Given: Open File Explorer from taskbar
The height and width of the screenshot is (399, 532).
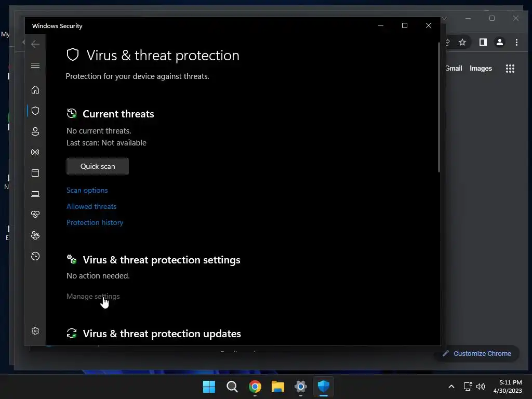Looking at the screenshot, I should (x=277, y=387).
